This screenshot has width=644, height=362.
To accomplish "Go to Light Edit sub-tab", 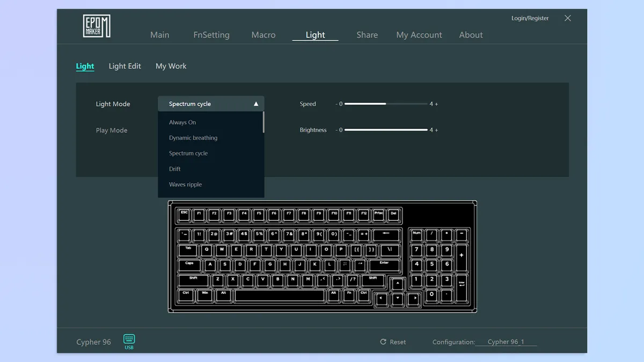I will click(x=125, y=66).
